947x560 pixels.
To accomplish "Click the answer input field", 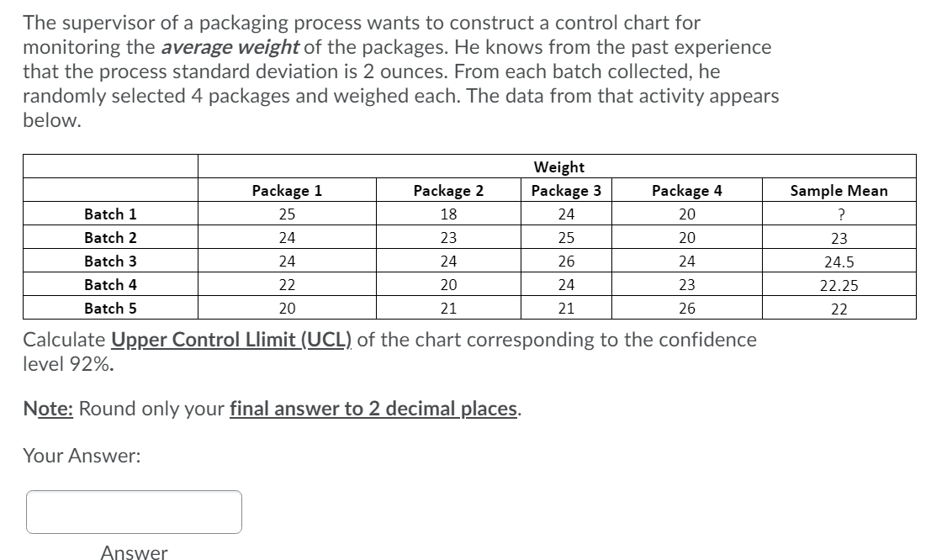I will click(134, 511).
